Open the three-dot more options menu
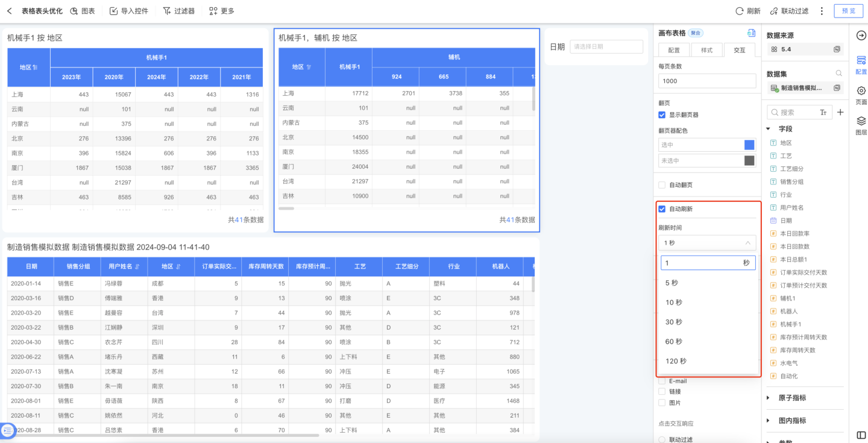The image size is (868, 443). [822, 11]
